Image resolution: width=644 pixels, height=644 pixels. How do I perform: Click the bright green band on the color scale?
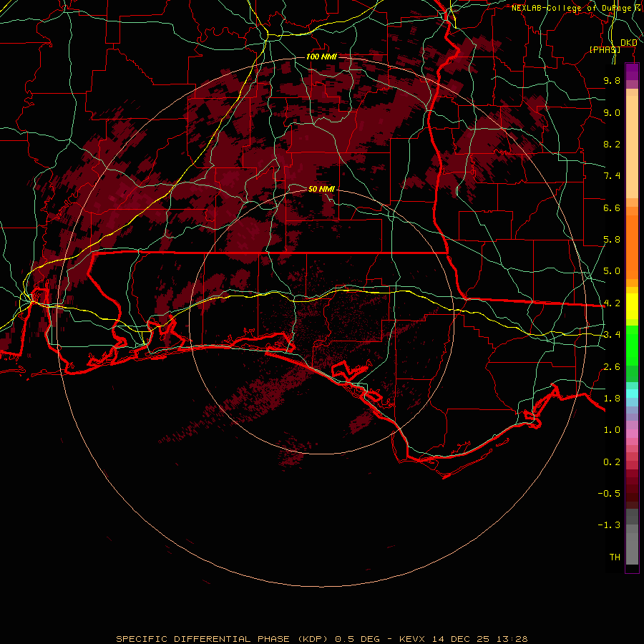(632, 346)
